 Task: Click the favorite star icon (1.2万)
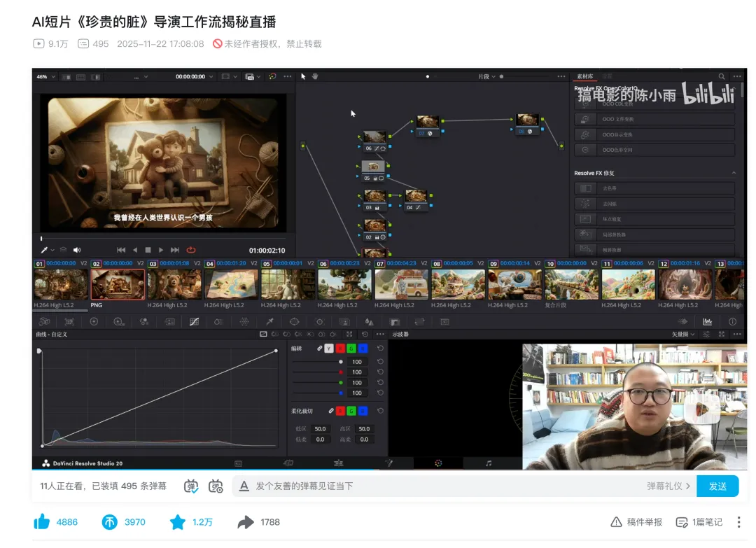[177, 522]
